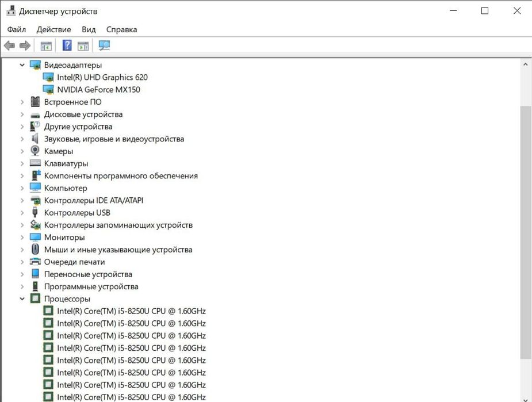Select Контроллеры запоминающих устройств label
Viewport: 532px width, 402px height.
click(118, 225)
